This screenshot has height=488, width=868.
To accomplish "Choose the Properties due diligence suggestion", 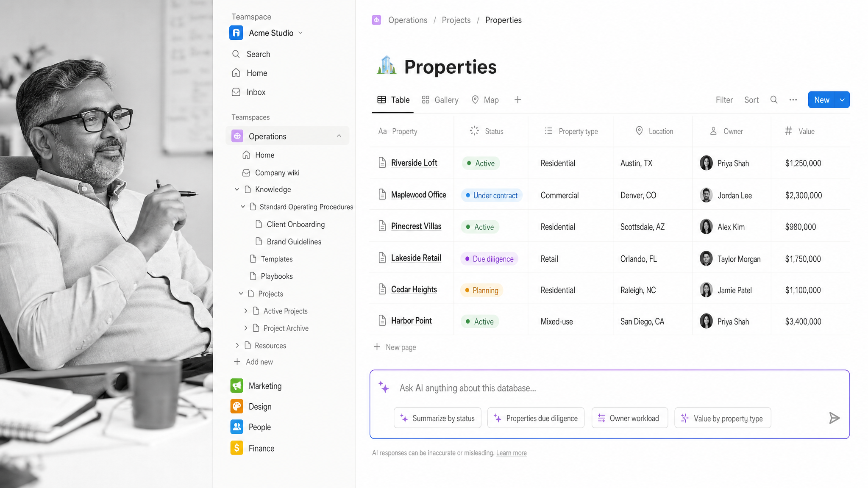I will [x=536, y=418].
